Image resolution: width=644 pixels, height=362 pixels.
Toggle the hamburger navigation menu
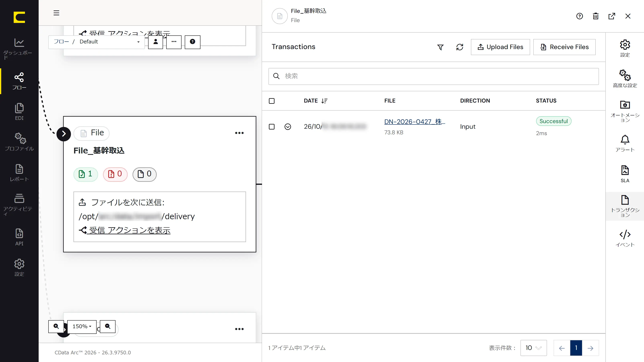click(56, 13)
